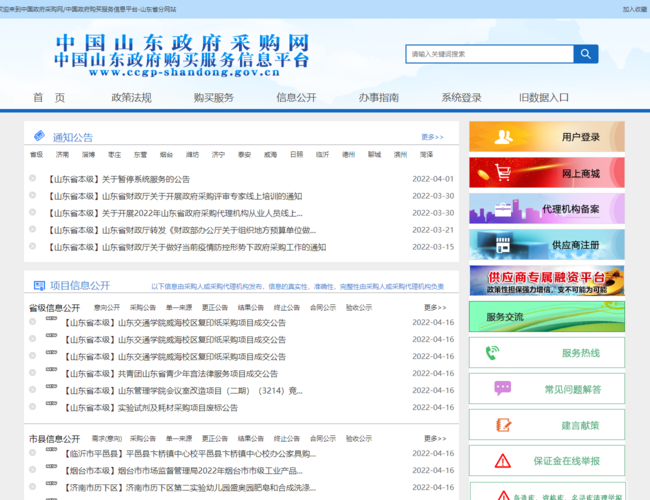Image resolution: width=650 pixels, height=500 pixels.
Task: Open 济南市历下区第二实验幼儿园 notice
Action: click(x=190, y=488)
